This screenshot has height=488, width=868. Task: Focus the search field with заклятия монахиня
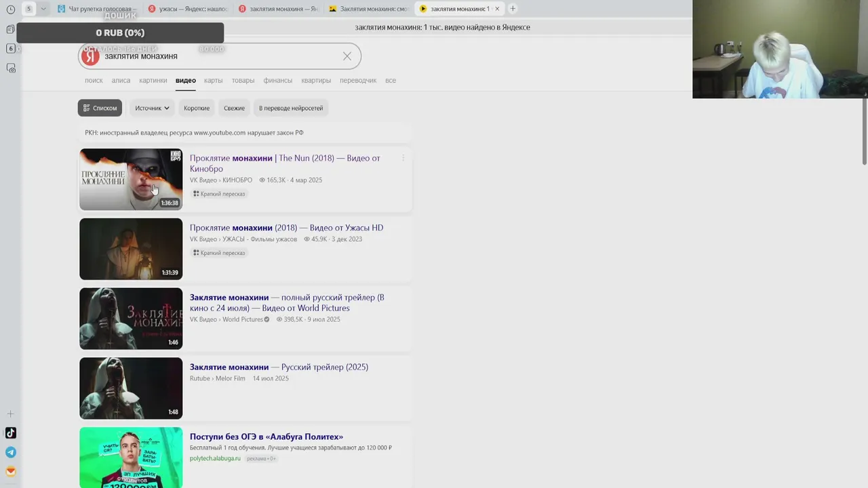tap(220, 56)
